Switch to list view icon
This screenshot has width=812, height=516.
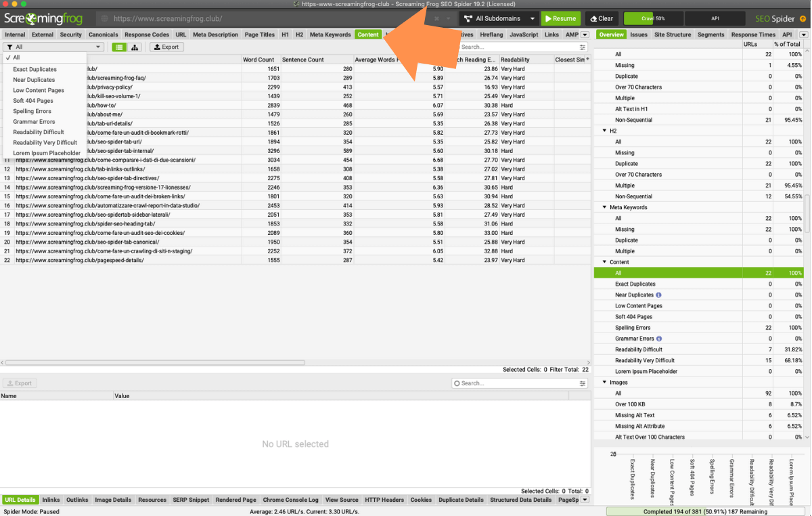coord(119,47)
